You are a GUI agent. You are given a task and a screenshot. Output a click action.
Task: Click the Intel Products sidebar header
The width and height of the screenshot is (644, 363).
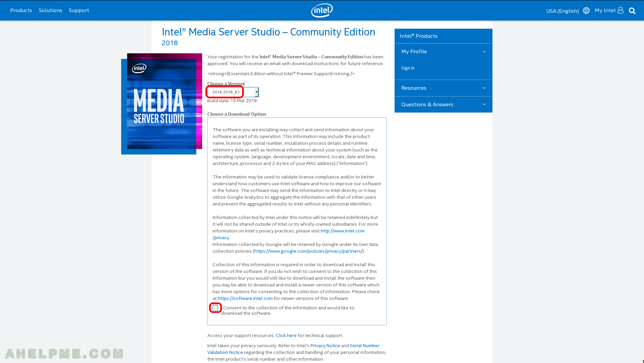443,36
